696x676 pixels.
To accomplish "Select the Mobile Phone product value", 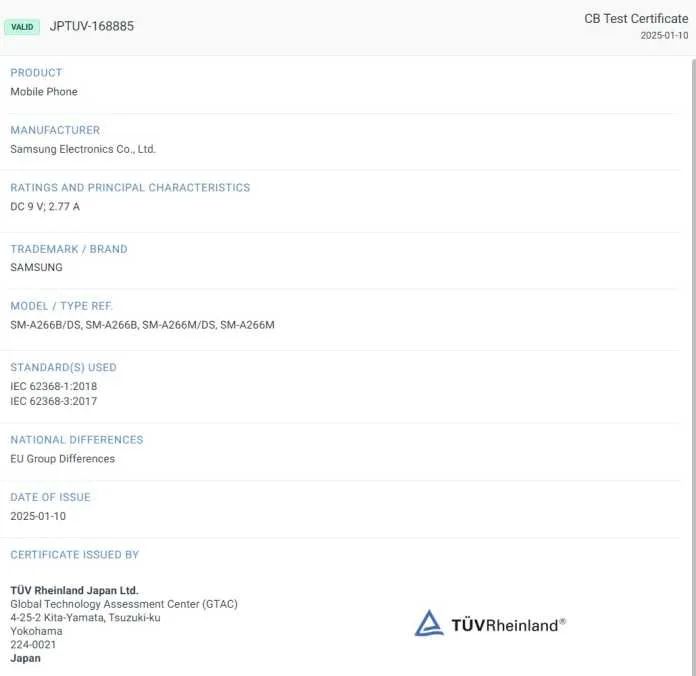I will click(44, 92).
